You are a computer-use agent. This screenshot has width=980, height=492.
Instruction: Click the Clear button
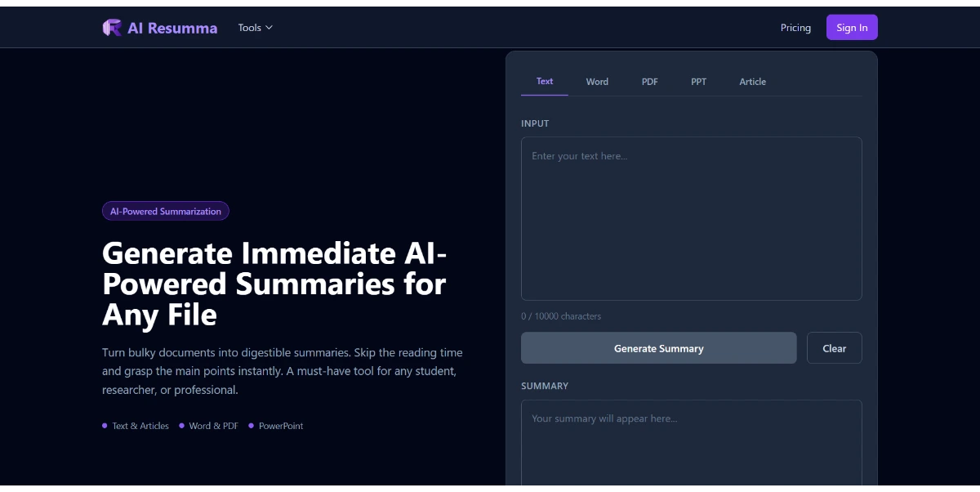(x=834, y=348)
